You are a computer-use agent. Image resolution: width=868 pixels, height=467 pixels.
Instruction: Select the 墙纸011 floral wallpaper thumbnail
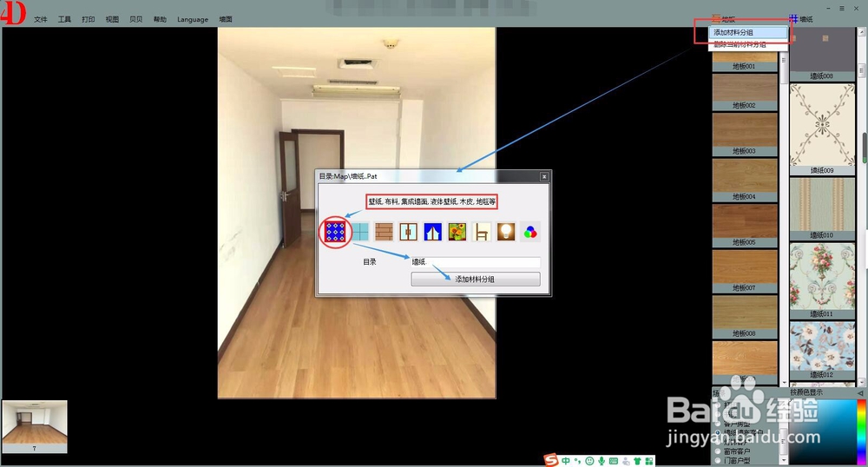tap(822, 280)
